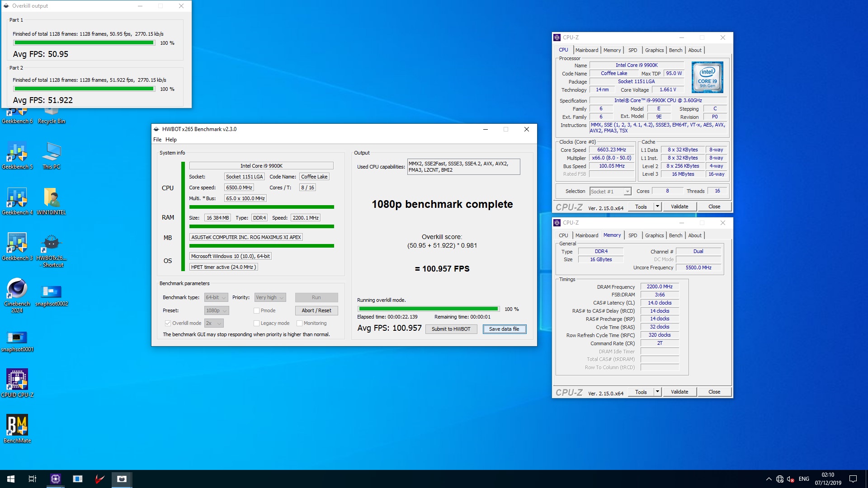The height and width of the screenshot is (488, 868).
Task: Open WIN10INTEL folder icon
Action: [x=51, y=202]
